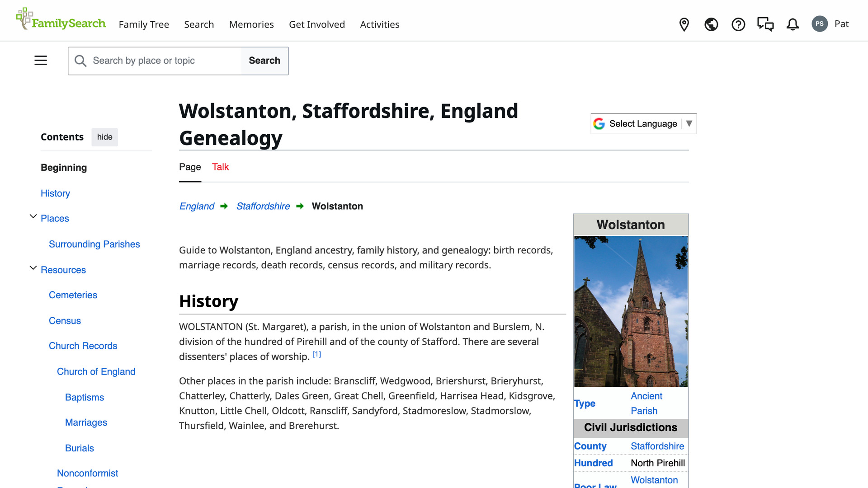This screenshot has width=868, height=488.
Task: Go to Church of England section
Action: tap(96, 372)
